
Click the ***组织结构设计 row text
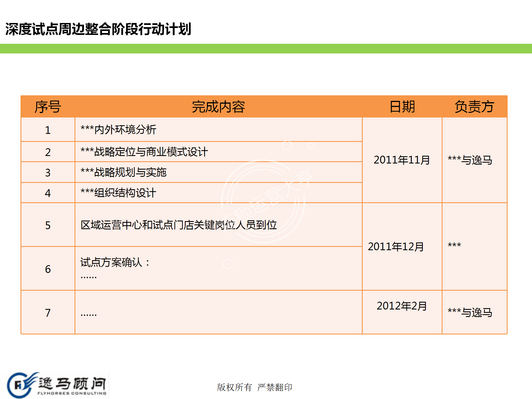119,193
